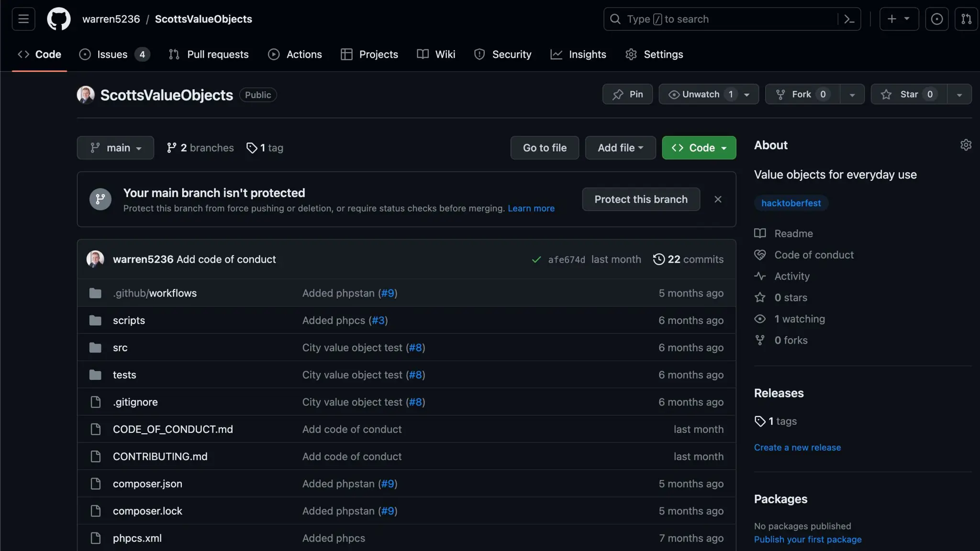This screenshot has width=980, height=551.
Task: Dismiss the branch protection banner
Action: [717, 199]
